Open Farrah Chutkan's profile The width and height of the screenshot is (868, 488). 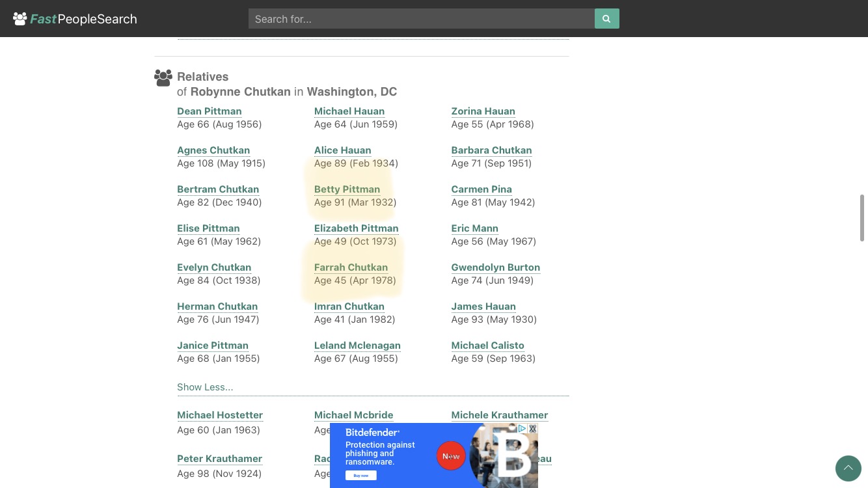351,267
